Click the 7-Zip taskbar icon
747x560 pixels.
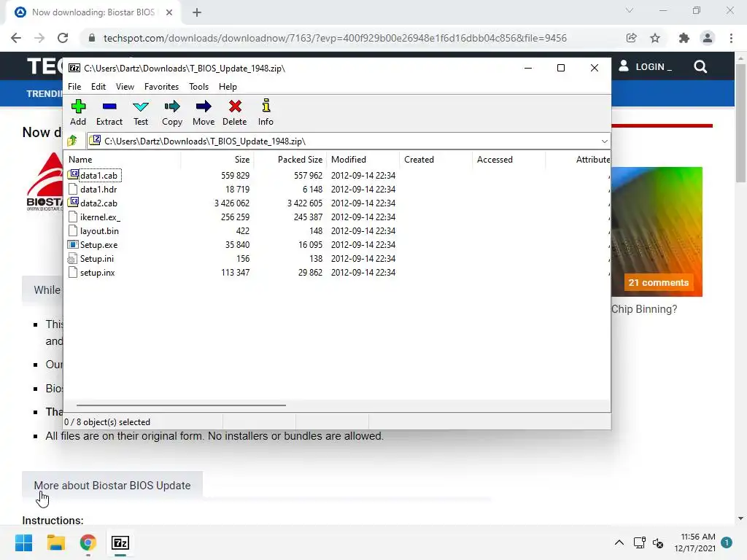(120, 542)
